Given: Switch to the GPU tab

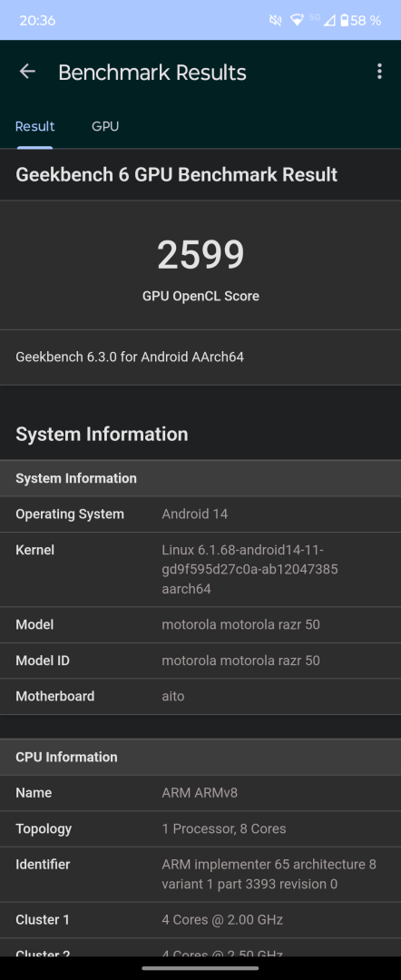Looking at the screenshot, I should (x=105, y=126).
